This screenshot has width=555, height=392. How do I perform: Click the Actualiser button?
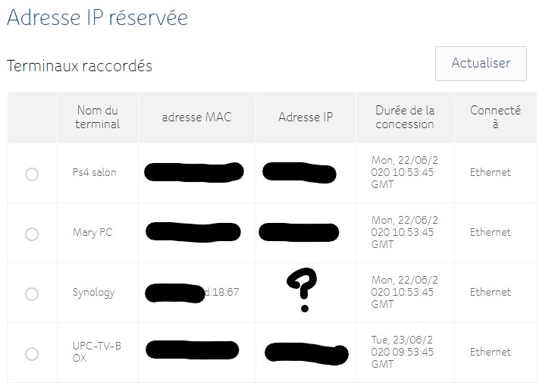481,64
